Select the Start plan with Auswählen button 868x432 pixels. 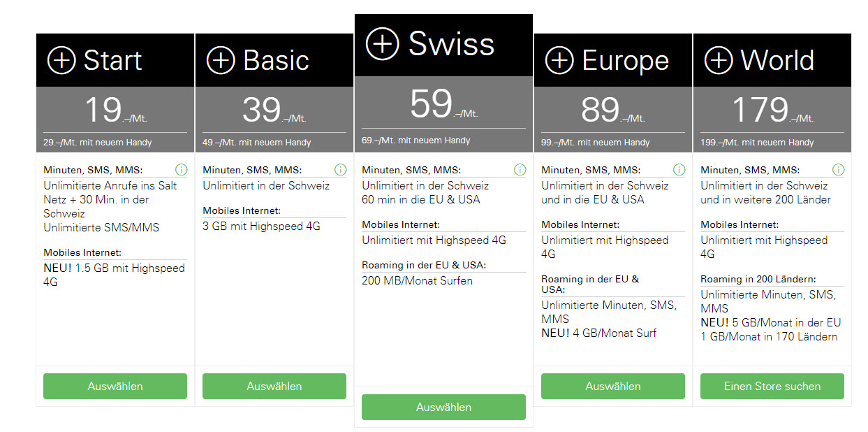pyautogui.click(x=115, y=386)
